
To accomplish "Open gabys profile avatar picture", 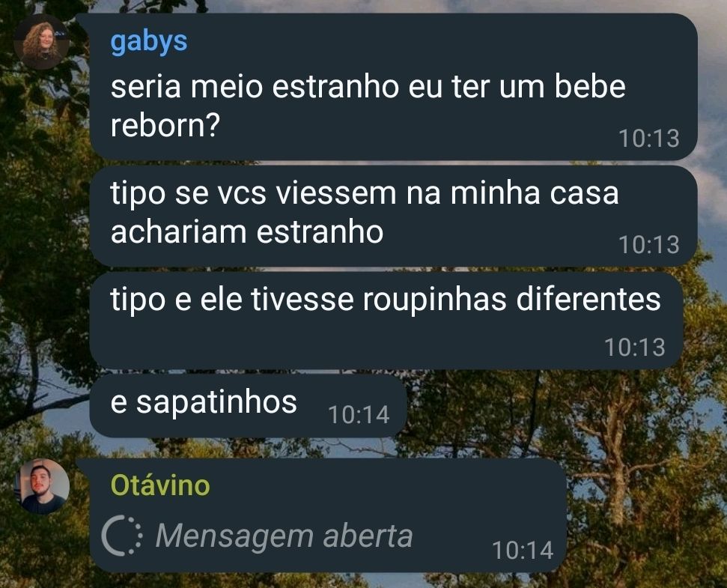I will coord(42,42).
